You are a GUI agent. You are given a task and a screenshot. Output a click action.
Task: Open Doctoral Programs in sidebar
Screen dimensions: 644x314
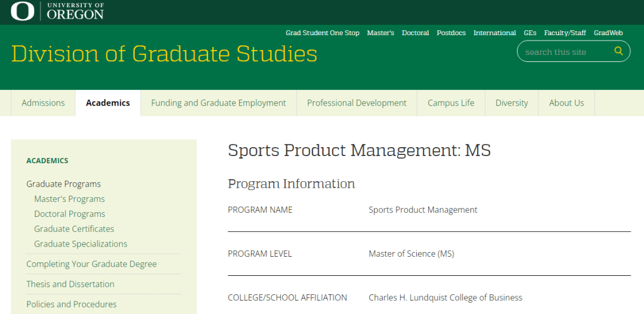(x=69, y=214)
